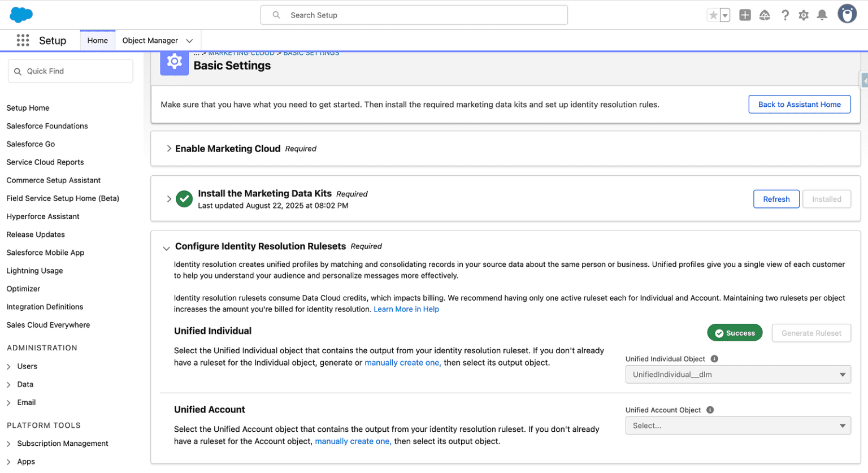Open the Unified Account Object dropdown
Screen dimensions: 868x473
[x=737, y=426]
